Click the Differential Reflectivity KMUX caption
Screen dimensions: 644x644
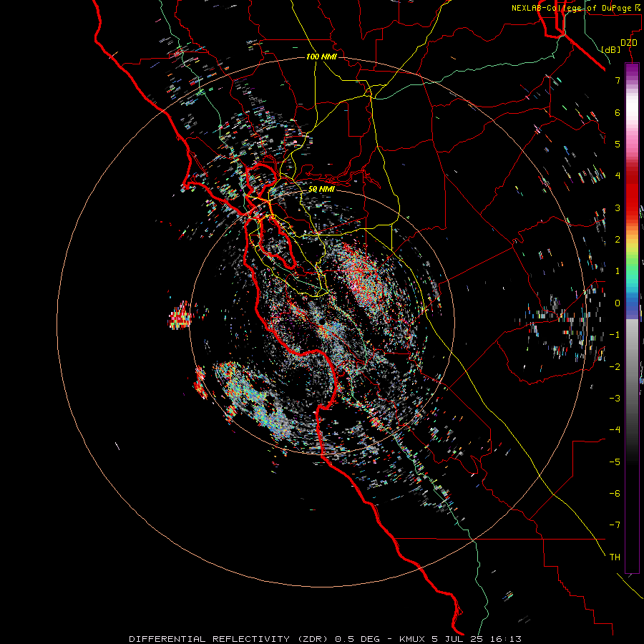click(x=326, y=639)
